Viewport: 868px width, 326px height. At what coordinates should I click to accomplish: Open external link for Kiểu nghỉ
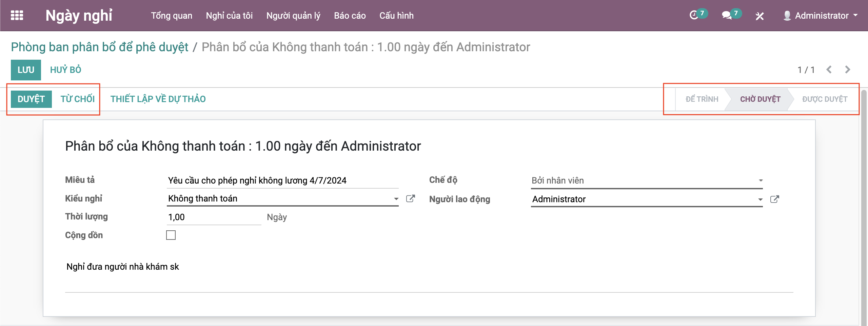pos(410,199)
